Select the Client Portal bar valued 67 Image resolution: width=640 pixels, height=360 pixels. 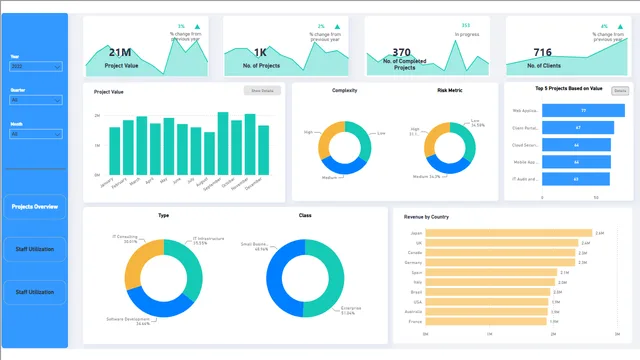point(578,128)
